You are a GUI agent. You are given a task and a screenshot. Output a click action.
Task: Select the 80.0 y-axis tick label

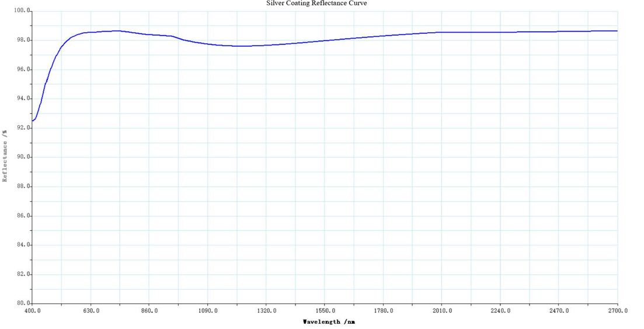22,303
